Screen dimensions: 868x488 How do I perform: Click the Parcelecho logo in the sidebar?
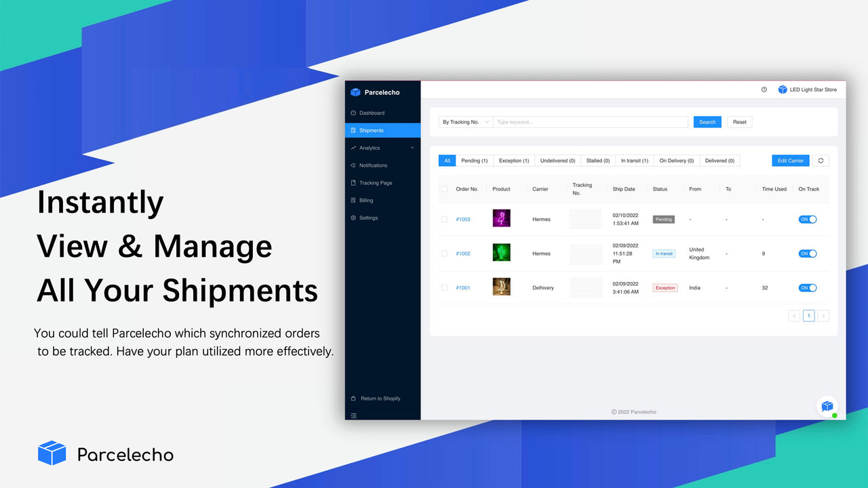[x=375, y=92]
